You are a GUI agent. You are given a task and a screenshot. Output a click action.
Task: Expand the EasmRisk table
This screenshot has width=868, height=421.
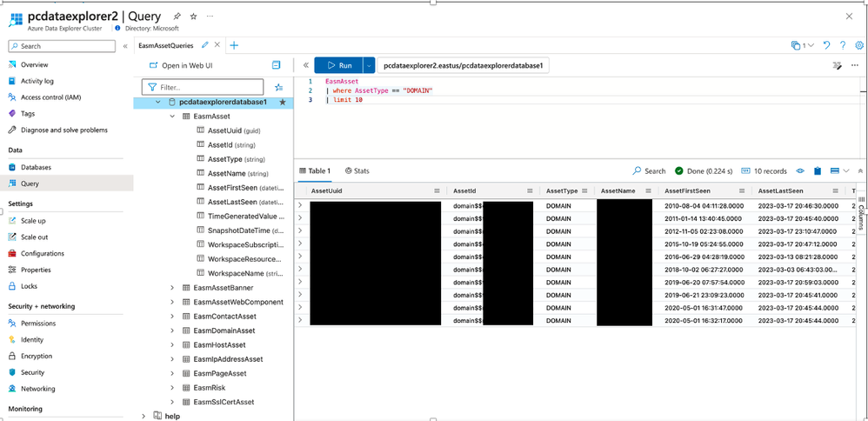(172, 388)
